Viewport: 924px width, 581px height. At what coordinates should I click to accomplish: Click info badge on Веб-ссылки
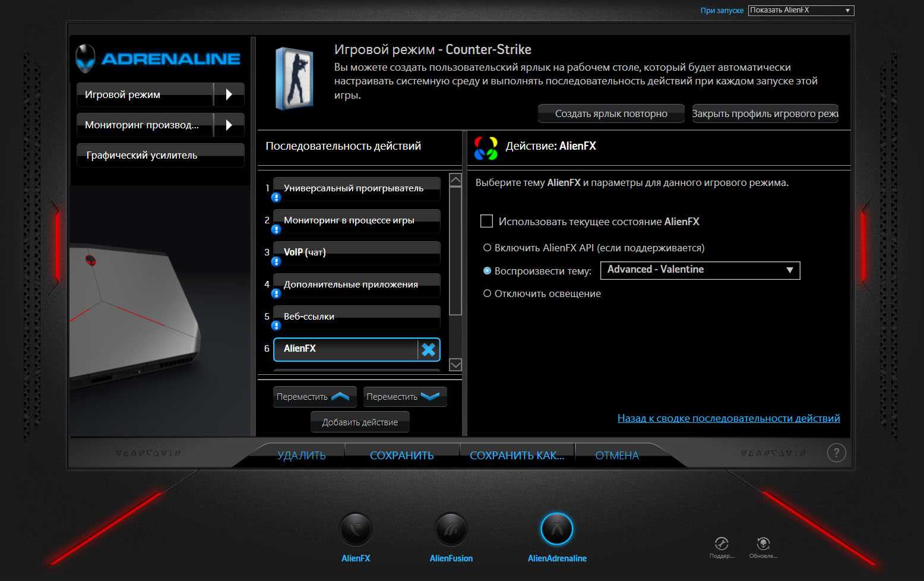click(x=276, y=326)
